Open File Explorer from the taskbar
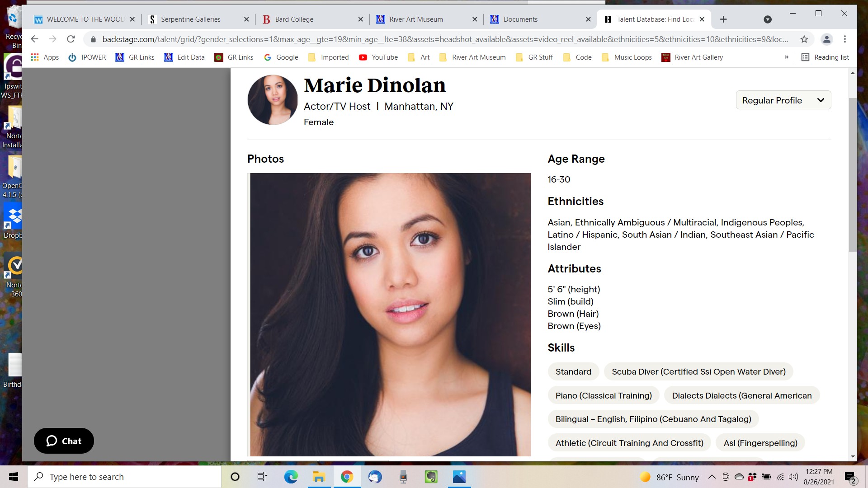This screenshot has width=868, height=488. point(319,477)
